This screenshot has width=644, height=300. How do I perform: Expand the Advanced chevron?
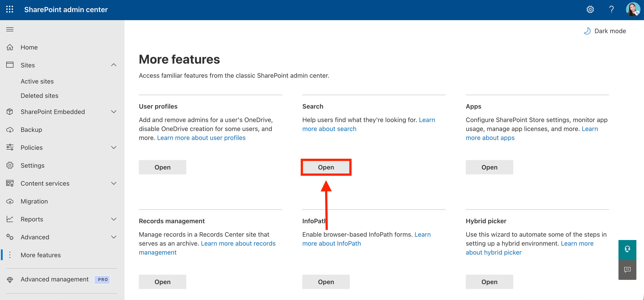click(x=114, y=237)
